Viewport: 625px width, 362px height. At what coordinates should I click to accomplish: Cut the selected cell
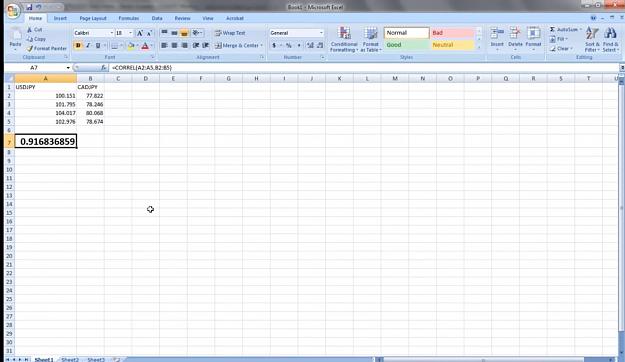coord(35,30)
